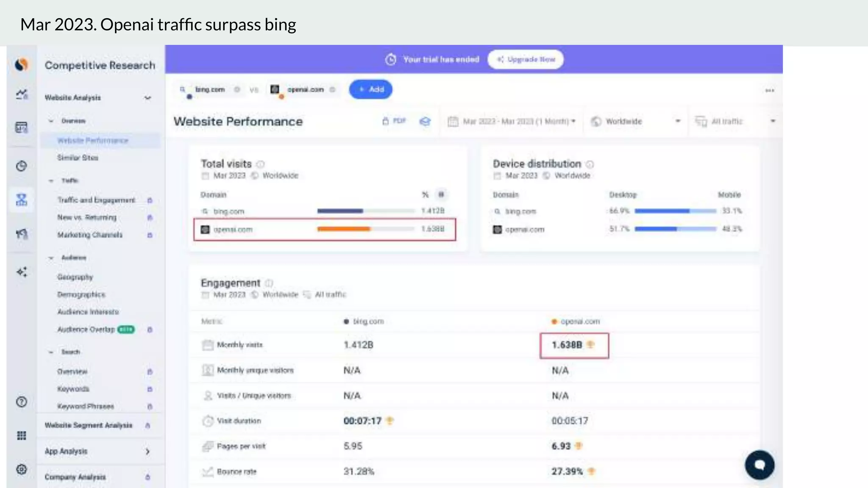Open the settings gear sidebar icon
Image resolution: width=868 pixels, height=488 pixels.
click(22, 469)
